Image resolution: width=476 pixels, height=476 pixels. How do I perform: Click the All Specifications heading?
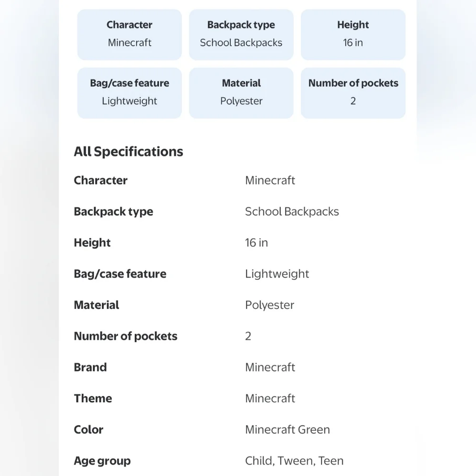point(129,151)
